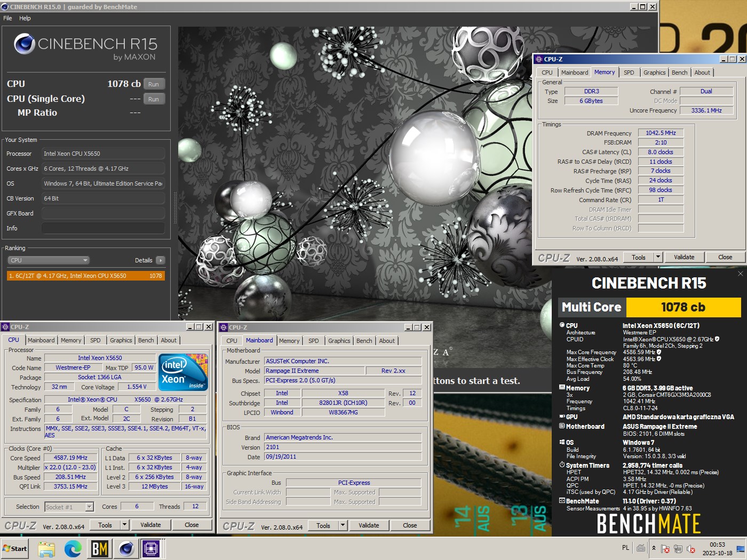The image size is (747, 560).
Task: Click the Core Speed value 4587.19 MHz
Action: tap(70, 458)
